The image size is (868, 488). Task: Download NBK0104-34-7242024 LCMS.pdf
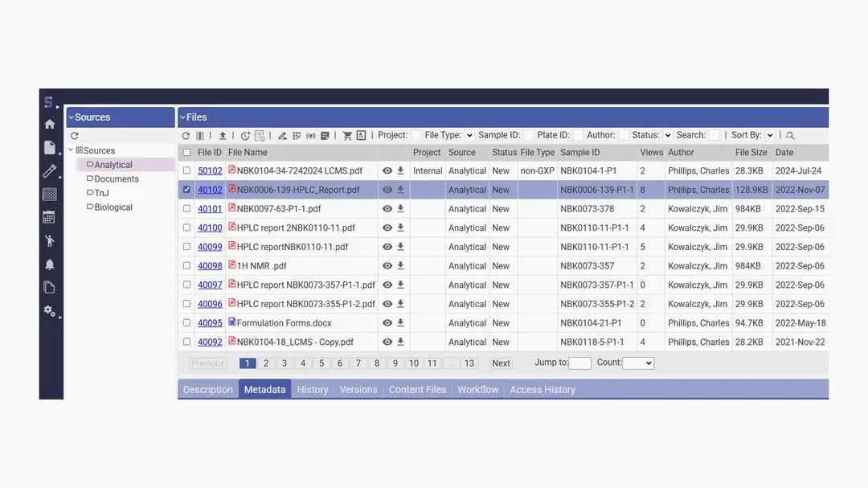click(x=400, y=170)
